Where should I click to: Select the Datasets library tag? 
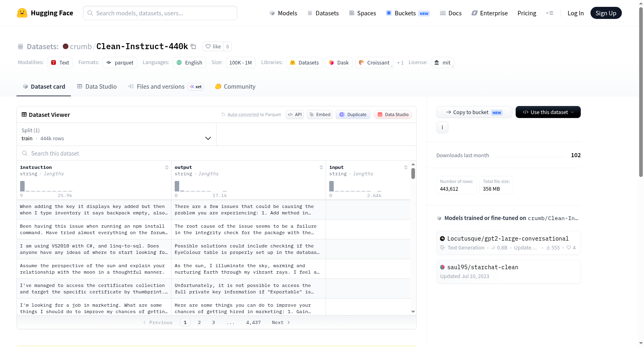click(304, 62)
